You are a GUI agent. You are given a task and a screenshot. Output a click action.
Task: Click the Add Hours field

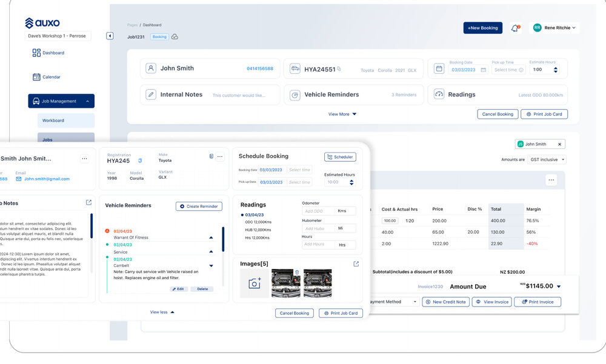click(319, 244)
